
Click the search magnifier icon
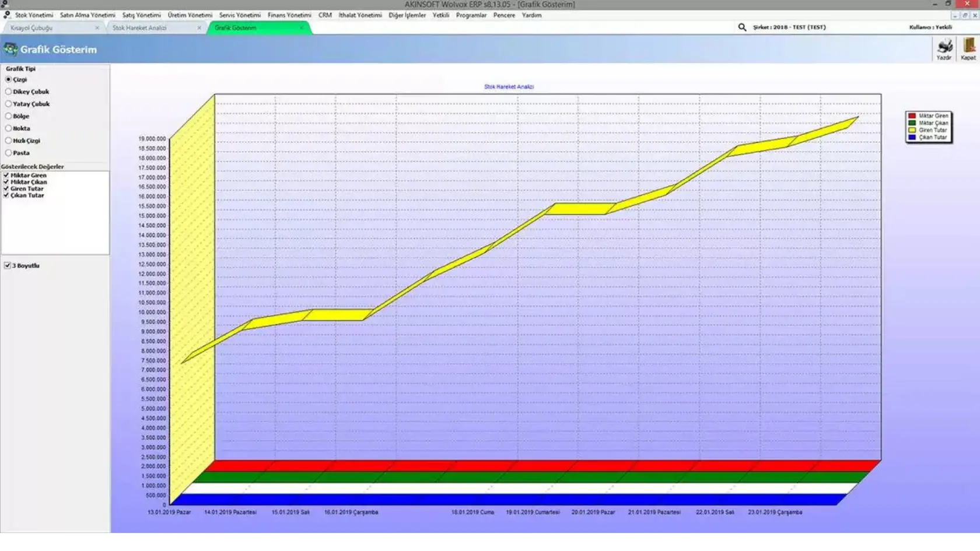[x=742, y=27]
